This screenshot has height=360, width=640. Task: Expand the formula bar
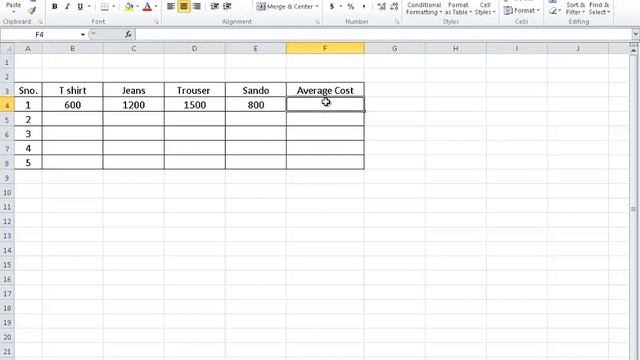(636, 35)
